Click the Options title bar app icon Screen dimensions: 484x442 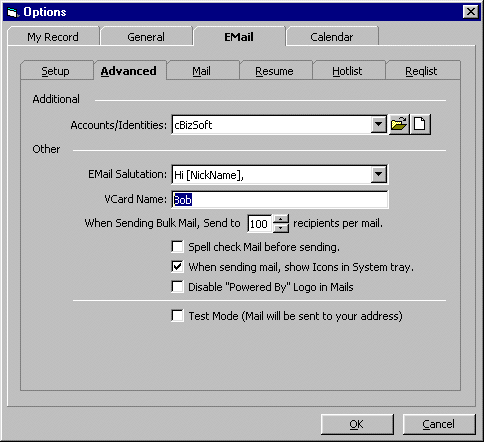(13, 12)
